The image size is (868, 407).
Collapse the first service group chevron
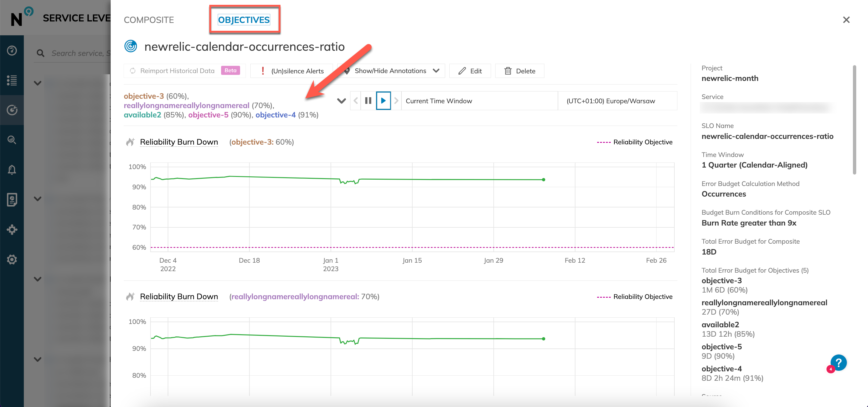point(38,83)
